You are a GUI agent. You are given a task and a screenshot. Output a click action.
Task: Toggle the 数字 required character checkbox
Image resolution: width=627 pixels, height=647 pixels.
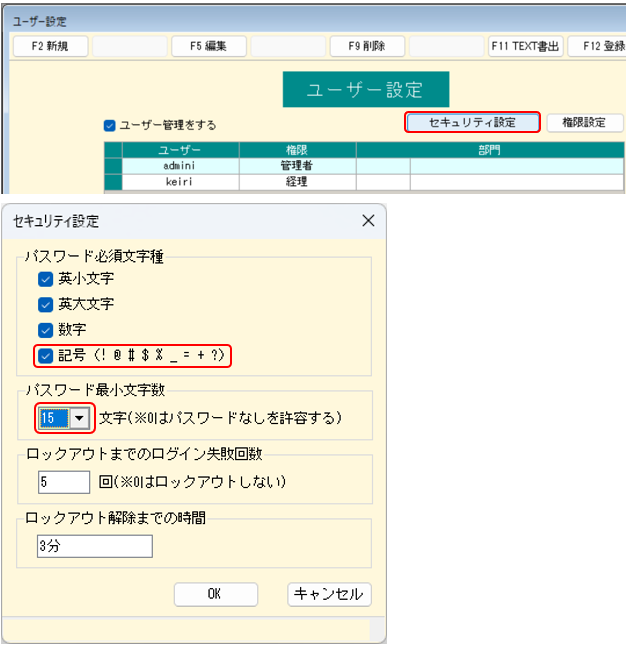[45, 329]
